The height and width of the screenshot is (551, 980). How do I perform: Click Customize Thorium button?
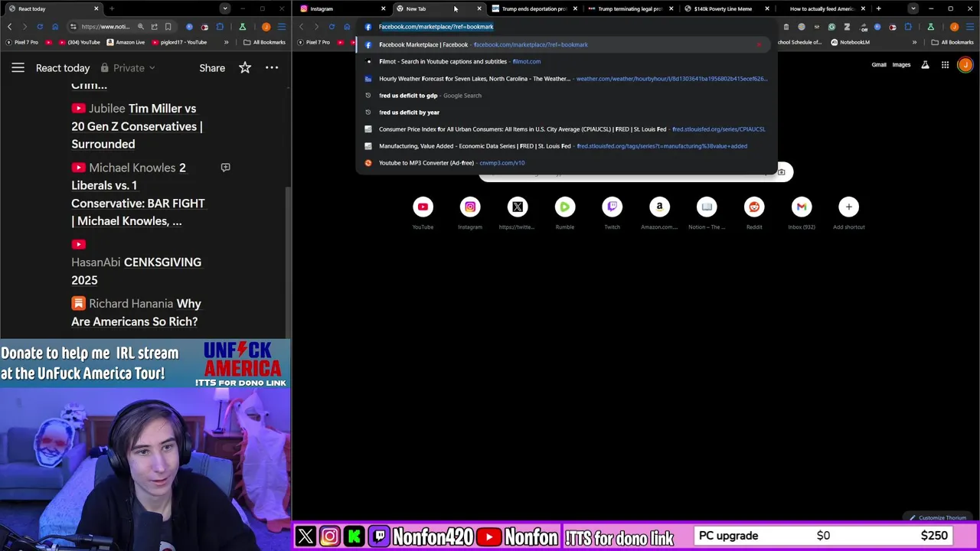click(938, 518)
